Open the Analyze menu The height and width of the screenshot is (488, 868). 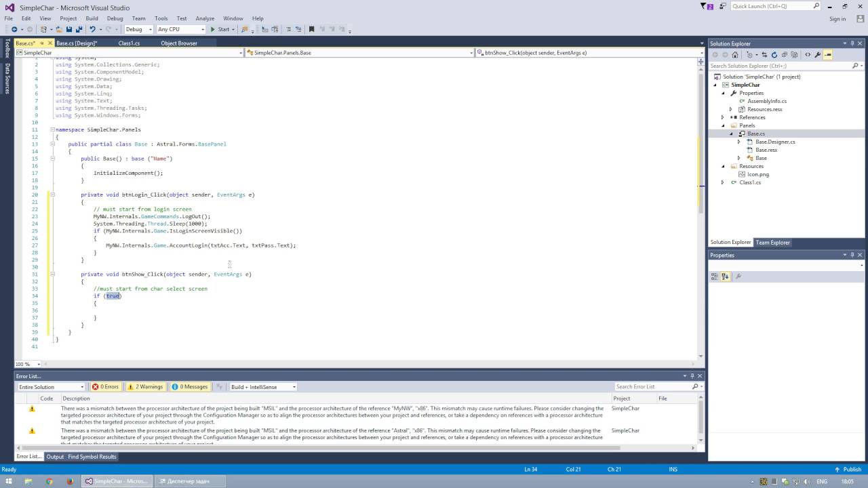(x=205, y=18)
